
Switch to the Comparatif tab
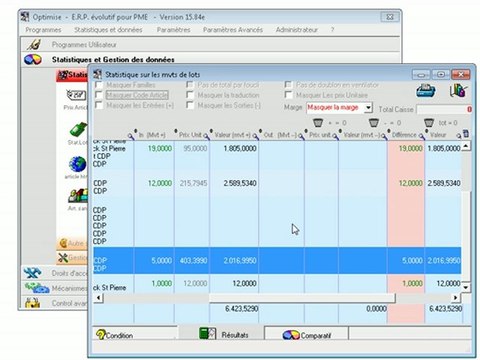[306, 334]
